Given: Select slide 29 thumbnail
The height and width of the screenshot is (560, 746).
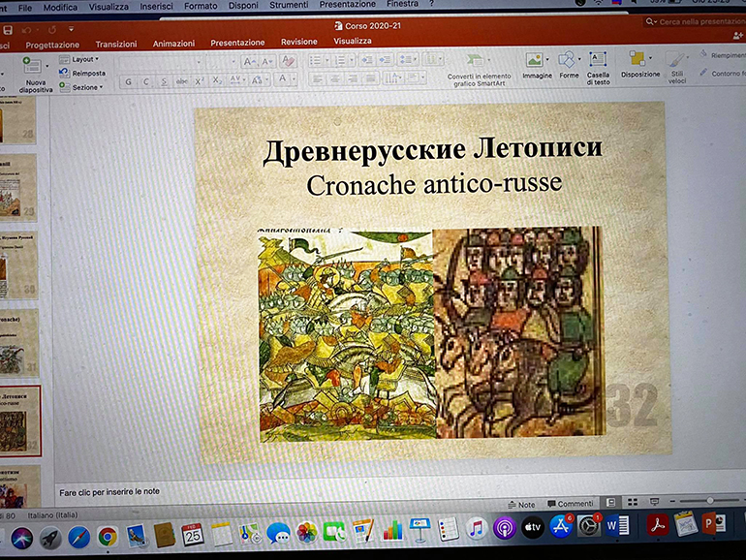Looking at the screenshot, I should (x=18, y=189).
